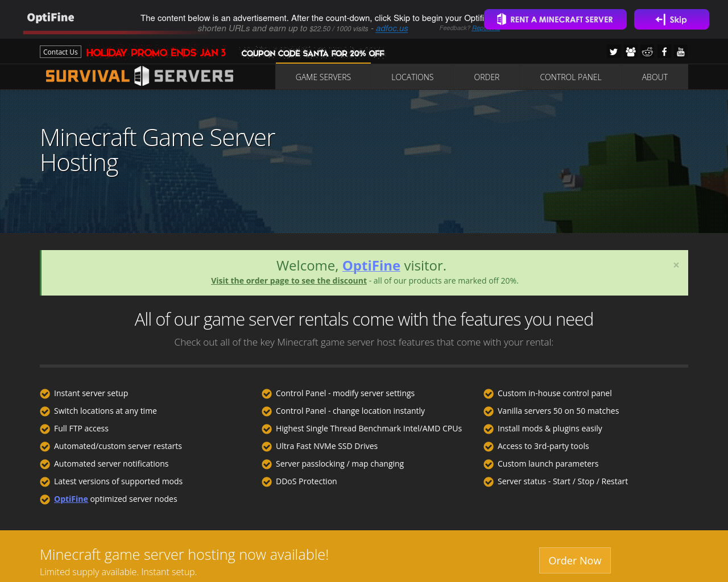The height and width of the screenshot is (582, 728).
Task: Click the adfoc.us link
Action: pos(392,28)
